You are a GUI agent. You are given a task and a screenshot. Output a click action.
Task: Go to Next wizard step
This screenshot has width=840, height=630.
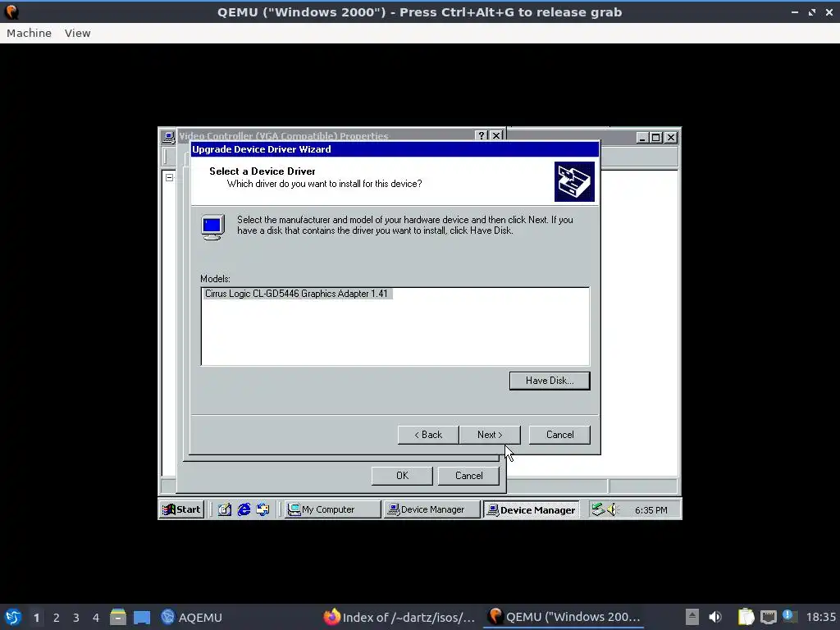pyautogui.click(x=490, y=435)
